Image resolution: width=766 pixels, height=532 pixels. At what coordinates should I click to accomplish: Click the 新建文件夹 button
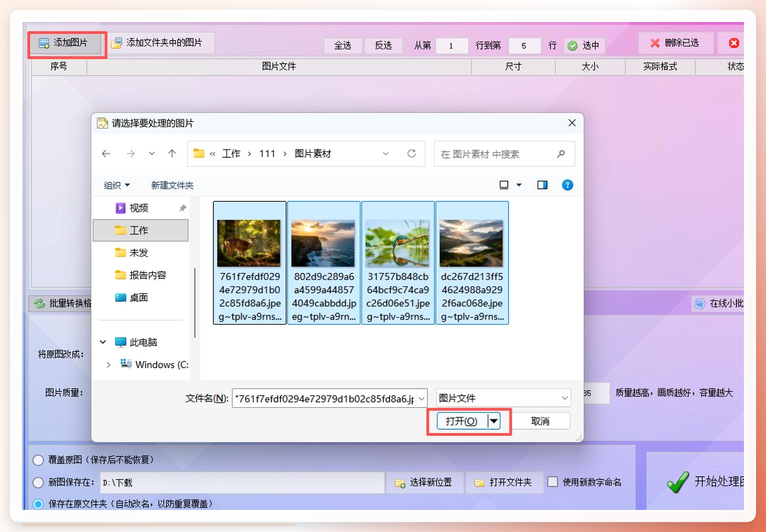(173, 185)
